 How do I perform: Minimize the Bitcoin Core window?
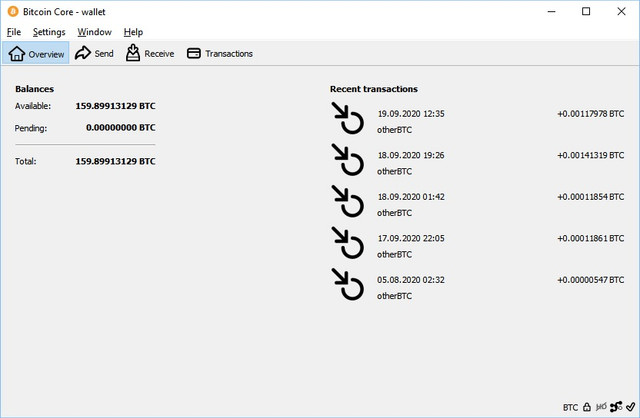[x=551, y=11]
